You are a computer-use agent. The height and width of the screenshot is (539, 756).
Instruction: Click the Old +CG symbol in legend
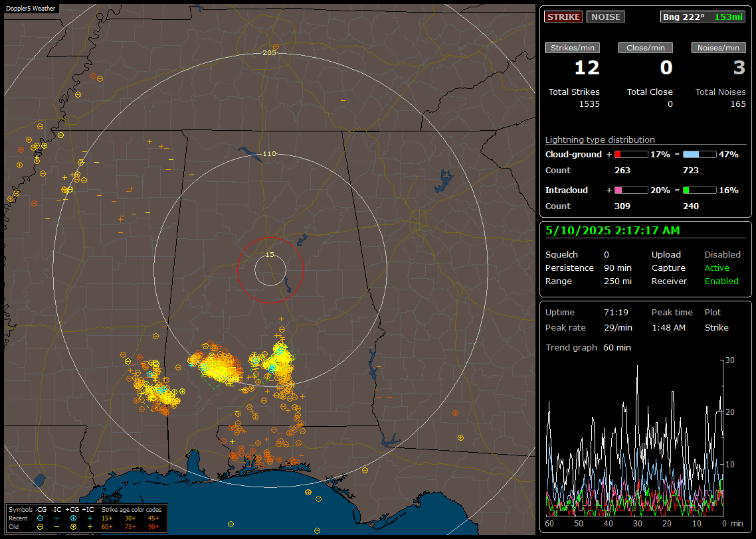point(73,526)
